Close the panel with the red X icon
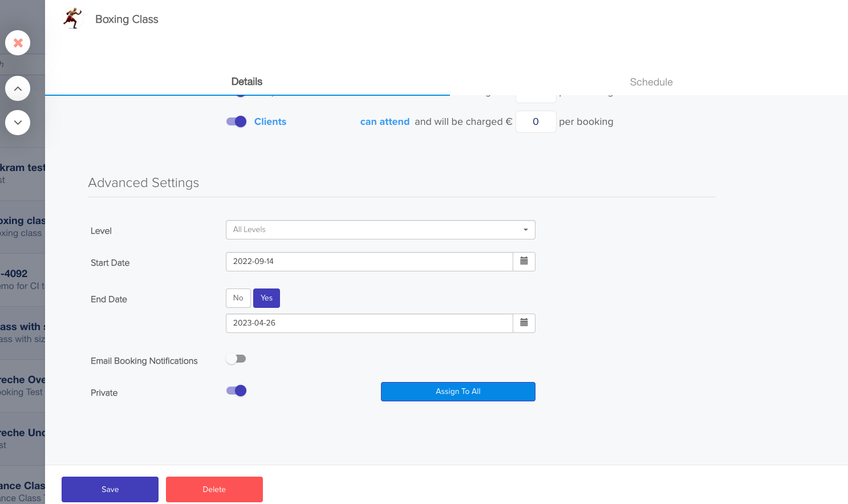 [x=18, y=43]
